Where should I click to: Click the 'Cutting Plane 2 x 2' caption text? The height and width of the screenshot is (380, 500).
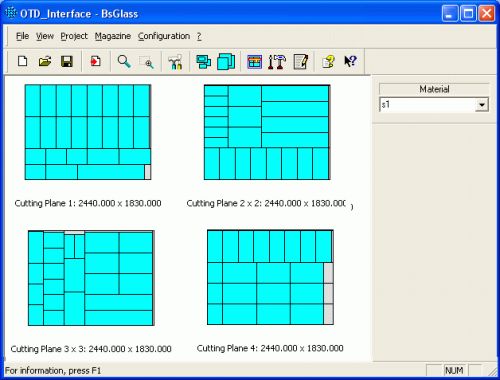[x=224, y=203]
